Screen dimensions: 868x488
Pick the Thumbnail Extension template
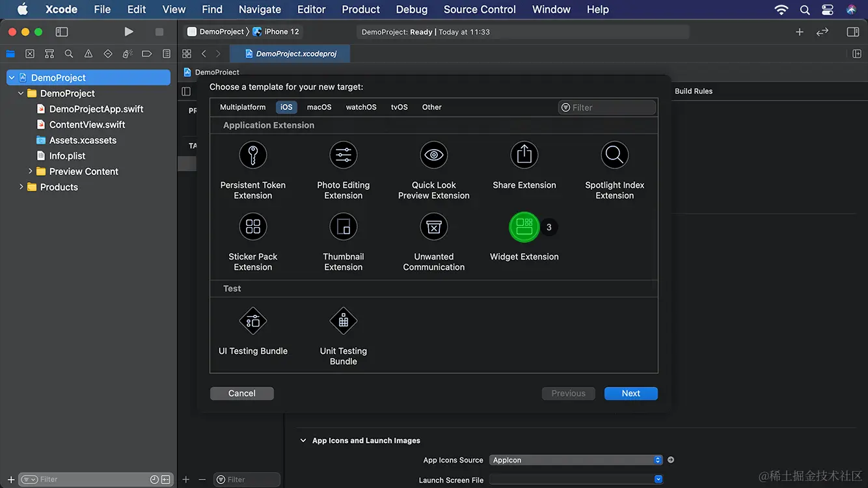coord(344,227)
